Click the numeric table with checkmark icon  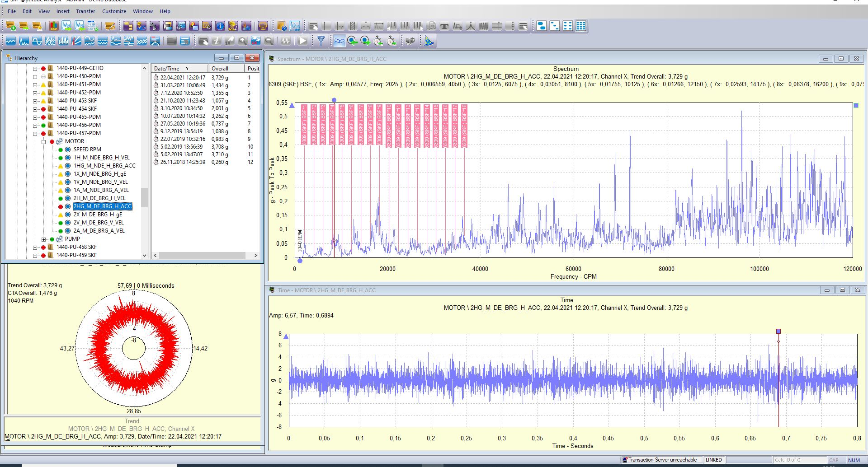tap(93, 26)
